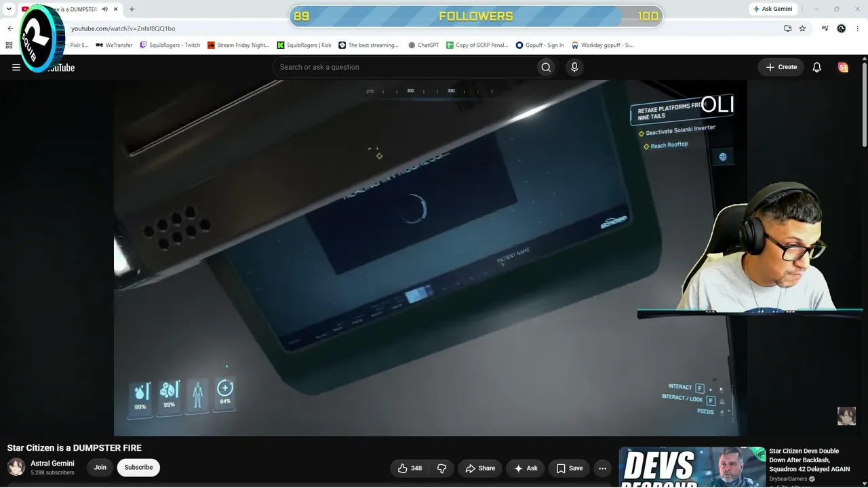
Task: Open the SquibRogers - Twitch bookmark
Action: point(170,45)
